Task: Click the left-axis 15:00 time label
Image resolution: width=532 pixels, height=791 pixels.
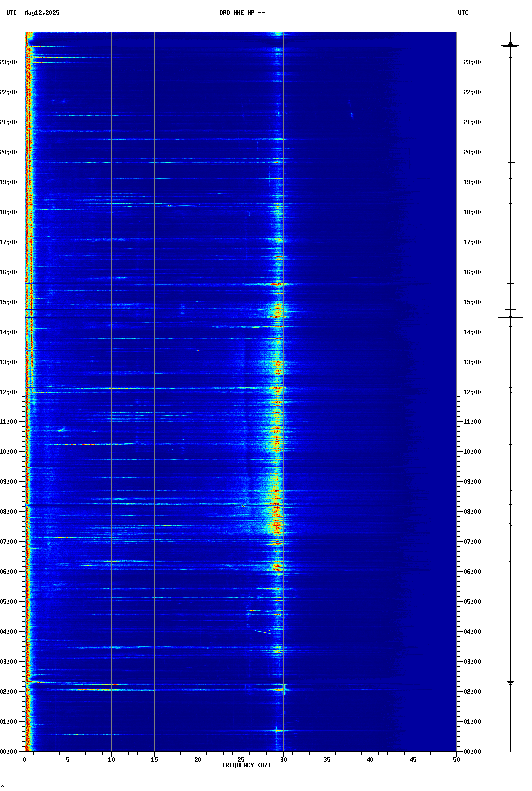Action: pos(8,302)
